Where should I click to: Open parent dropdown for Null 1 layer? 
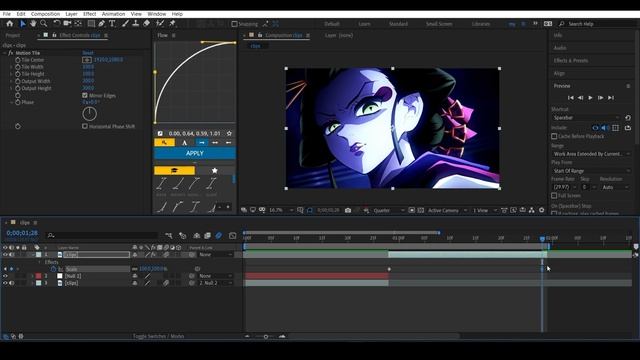pos(215,276)
